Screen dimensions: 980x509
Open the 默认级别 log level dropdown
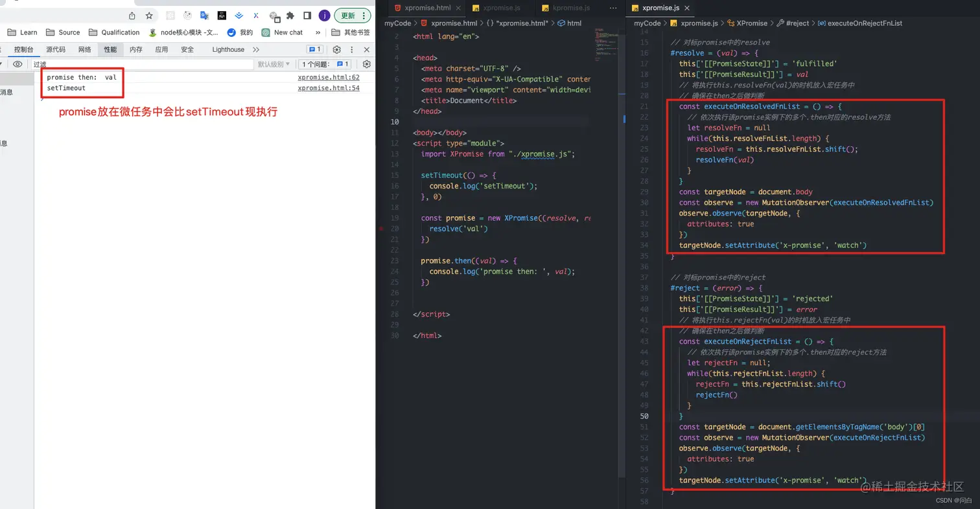pos(274,64)
